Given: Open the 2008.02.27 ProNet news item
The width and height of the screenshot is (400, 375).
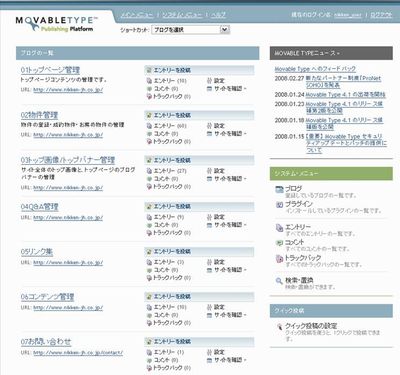Looking at the screenshot, I should tap(343, 82).
